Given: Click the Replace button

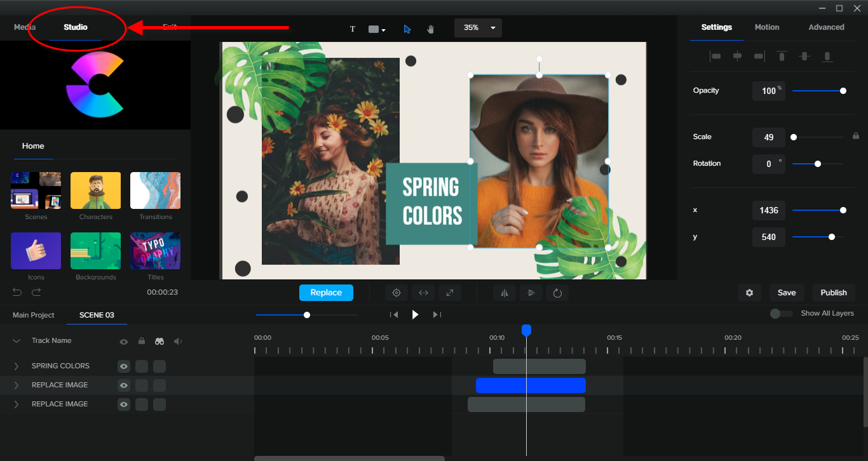Looking at the screenshot, I should pos(326,293).
